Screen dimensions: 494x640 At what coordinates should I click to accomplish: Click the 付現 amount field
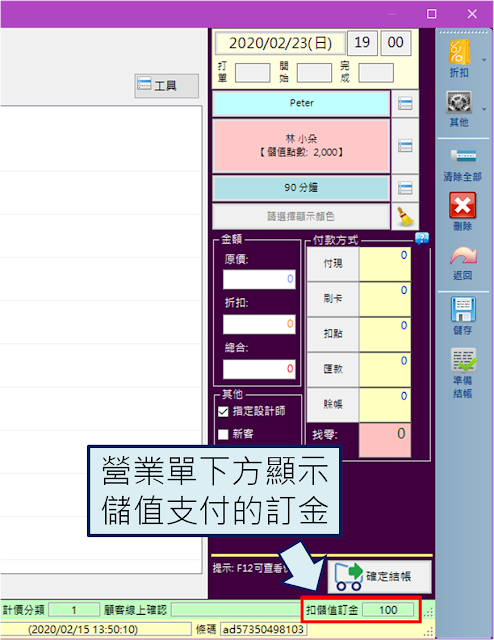click(385, 264)
